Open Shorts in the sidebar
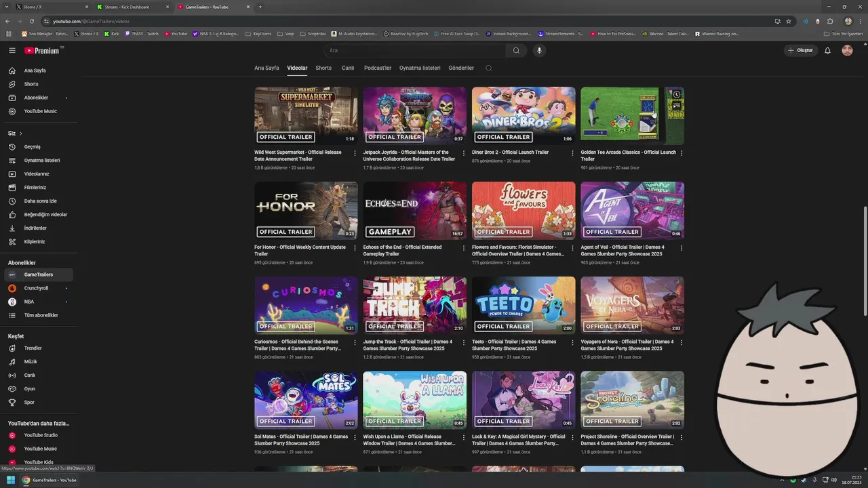 pyautogui.click(x=39, y=84)
